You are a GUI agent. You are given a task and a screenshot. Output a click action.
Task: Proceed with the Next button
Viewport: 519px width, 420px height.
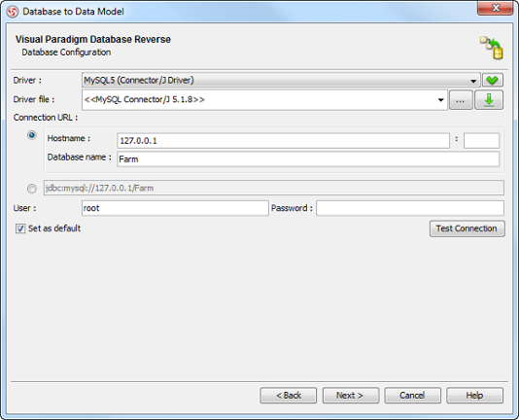(351, 396)
